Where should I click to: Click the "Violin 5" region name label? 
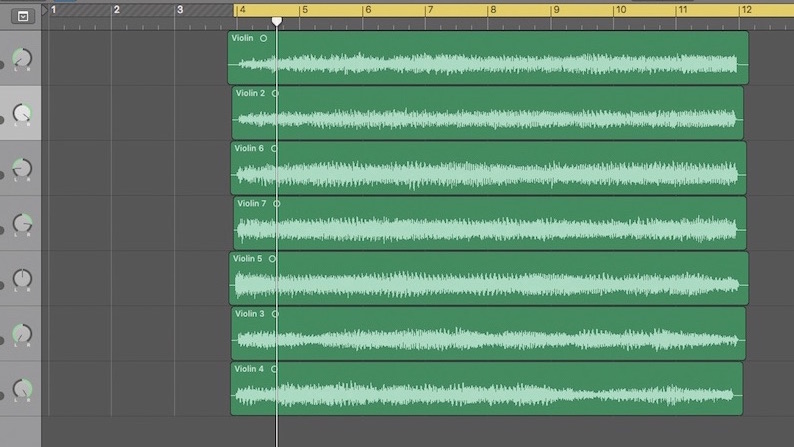pyautogui.click(x=247, y=259)
